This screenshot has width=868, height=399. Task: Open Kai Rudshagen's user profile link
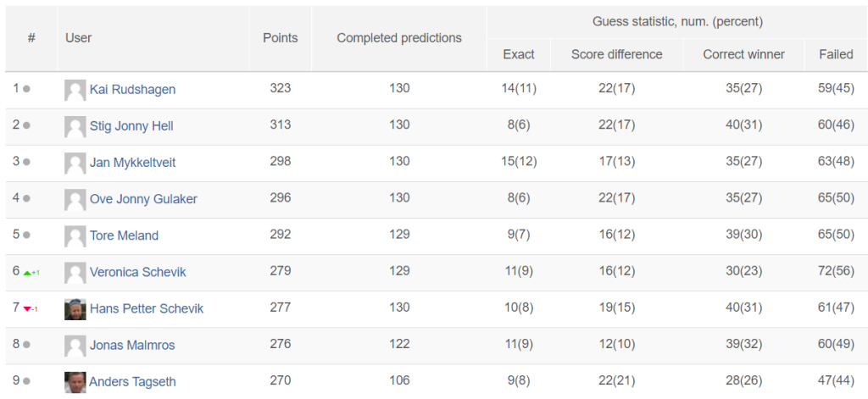coord(132,89)
